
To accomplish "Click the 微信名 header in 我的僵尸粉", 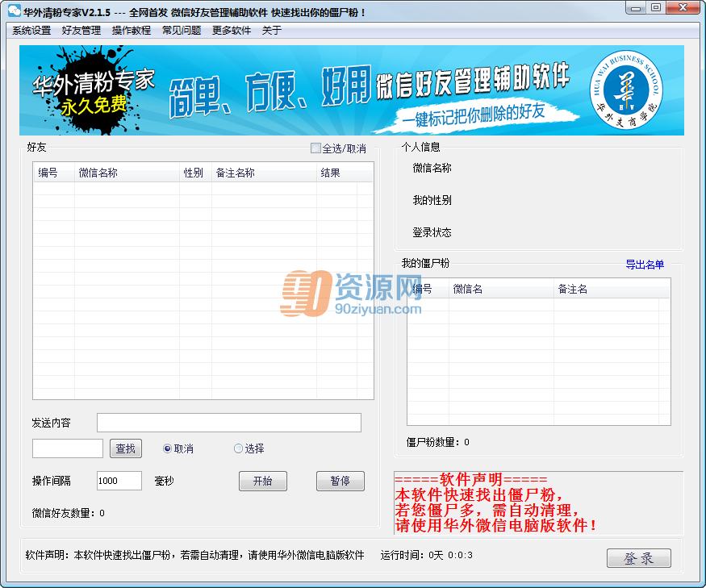I will point(501,289).
